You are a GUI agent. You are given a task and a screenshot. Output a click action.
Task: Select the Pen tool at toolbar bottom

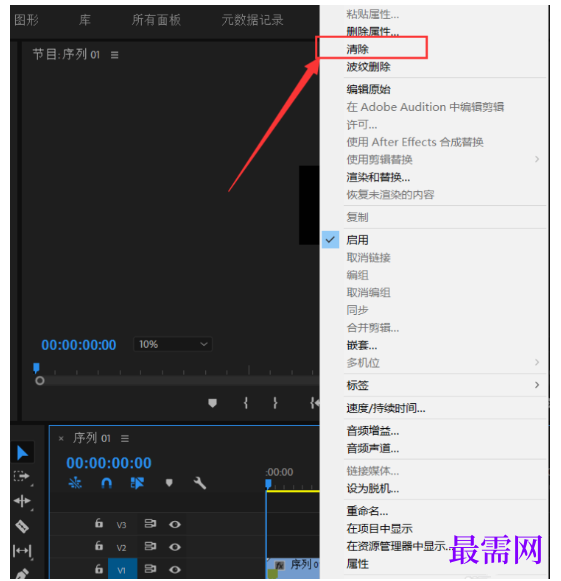pos(22,574)
